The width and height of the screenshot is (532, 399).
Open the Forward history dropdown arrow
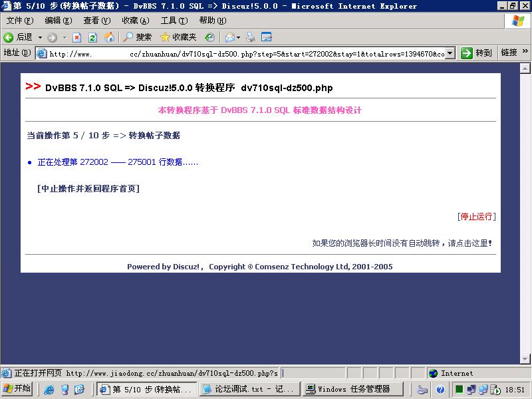point(65,37)
